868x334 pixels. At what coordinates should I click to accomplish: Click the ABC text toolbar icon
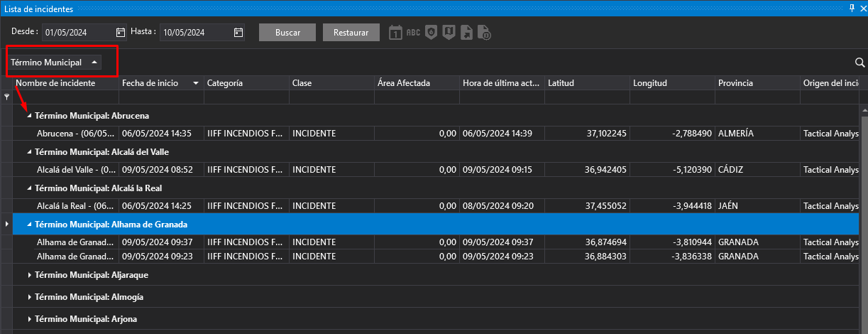click(413, 33)
